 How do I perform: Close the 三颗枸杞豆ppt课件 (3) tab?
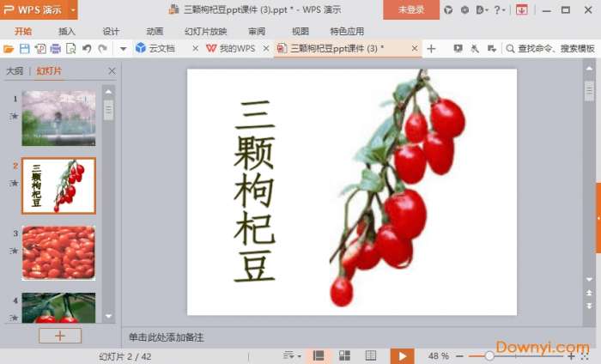[415, 48]
